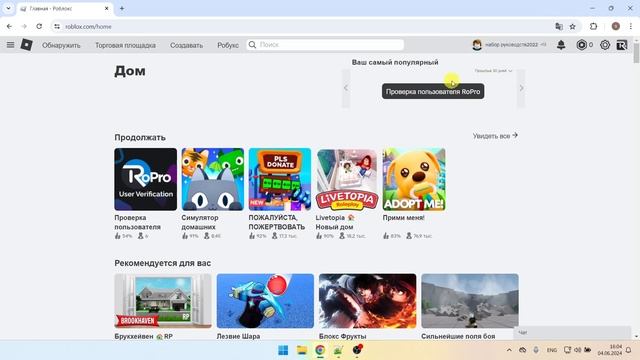
Task: Show previous most popular item
Action: 346,88
